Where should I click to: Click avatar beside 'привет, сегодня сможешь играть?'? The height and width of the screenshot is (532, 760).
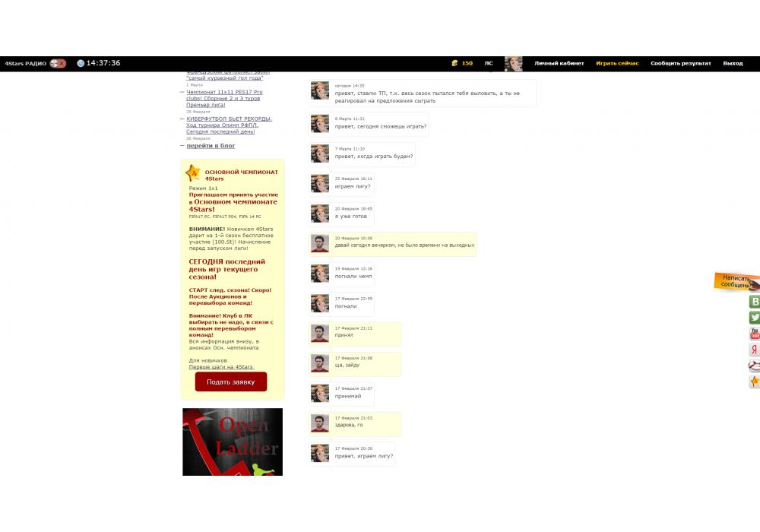point(320,124)
